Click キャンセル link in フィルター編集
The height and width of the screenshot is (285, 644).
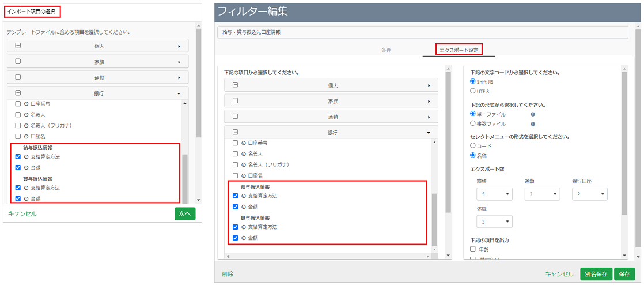pyautogui.click(x=559, y=274)
